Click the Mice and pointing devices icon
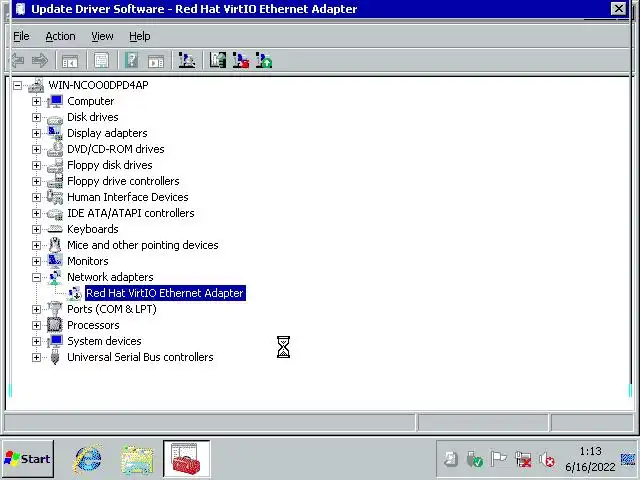640x480 pixels. 55,245
